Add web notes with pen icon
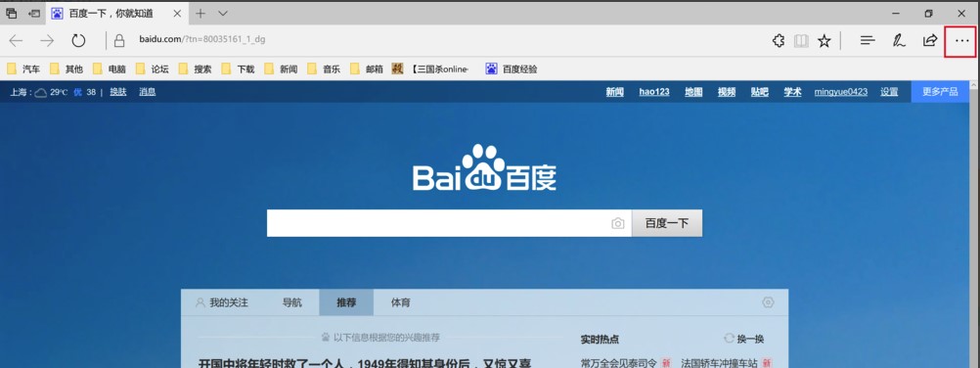The height and width of the screenshot is (368, 980). [x=898, y=41]
